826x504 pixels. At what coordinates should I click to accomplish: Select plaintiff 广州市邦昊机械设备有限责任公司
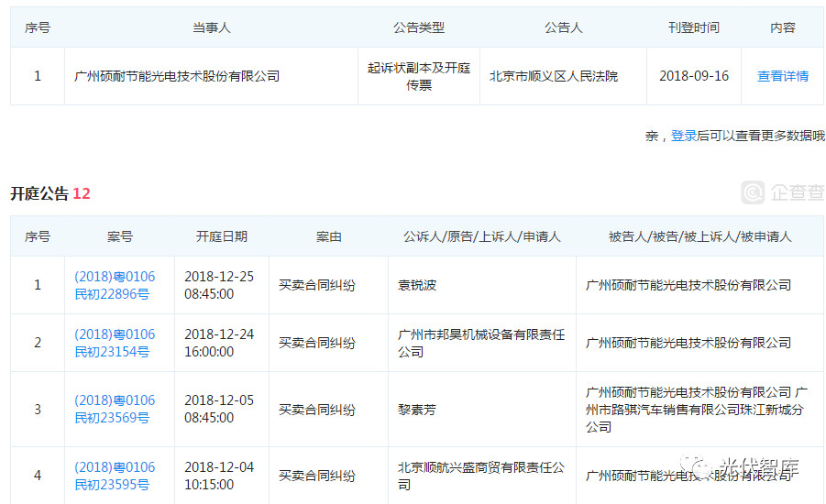481,343
